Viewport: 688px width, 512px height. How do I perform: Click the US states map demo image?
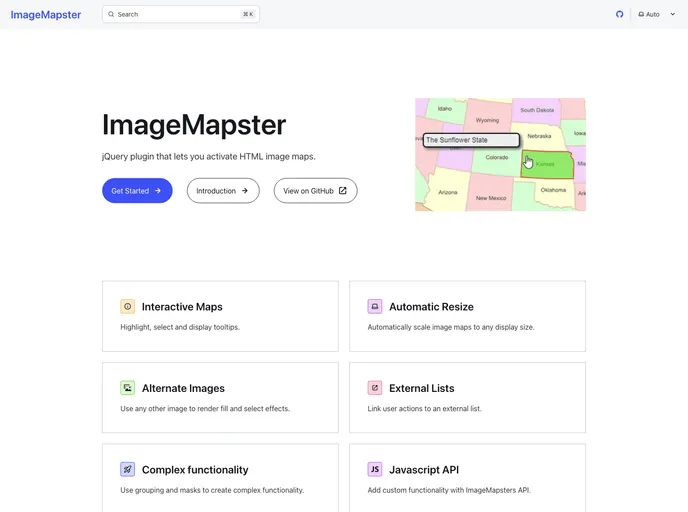500,154
